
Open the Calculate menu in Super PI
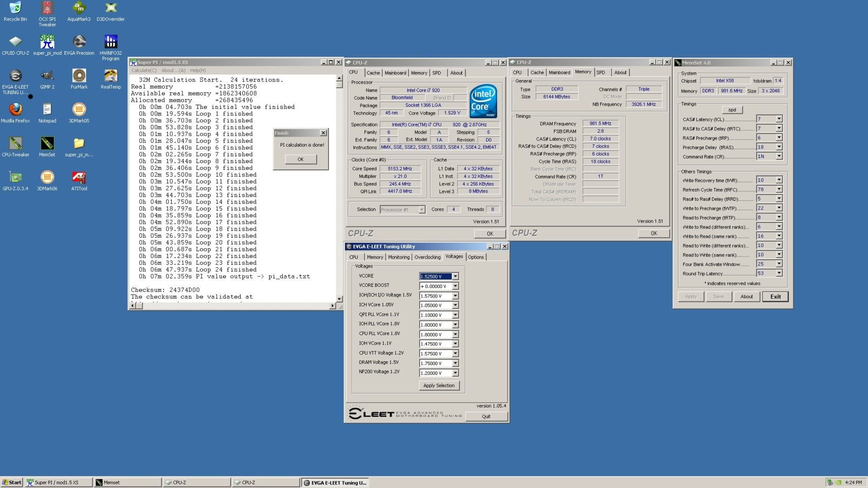click(144, 70)
